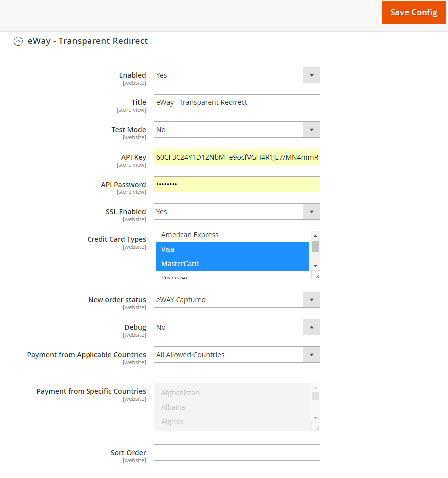This screenshot has width=448, height=478.
Task: Open the Enabled dropdown
Action: [x=311, y=75]
